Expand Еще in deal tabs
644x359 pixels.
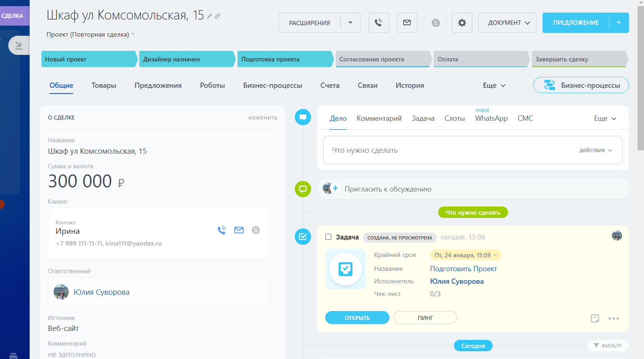pyautogui.click(x=494, y=85)
